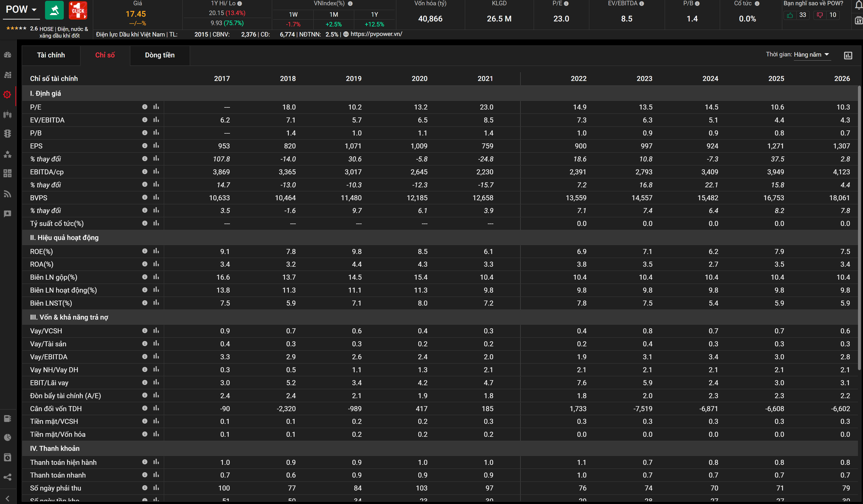Viewport: 863px width, 504px height.
Task: Click the Thanh toán hiện hành row label
Action: [x=63, y=462]
